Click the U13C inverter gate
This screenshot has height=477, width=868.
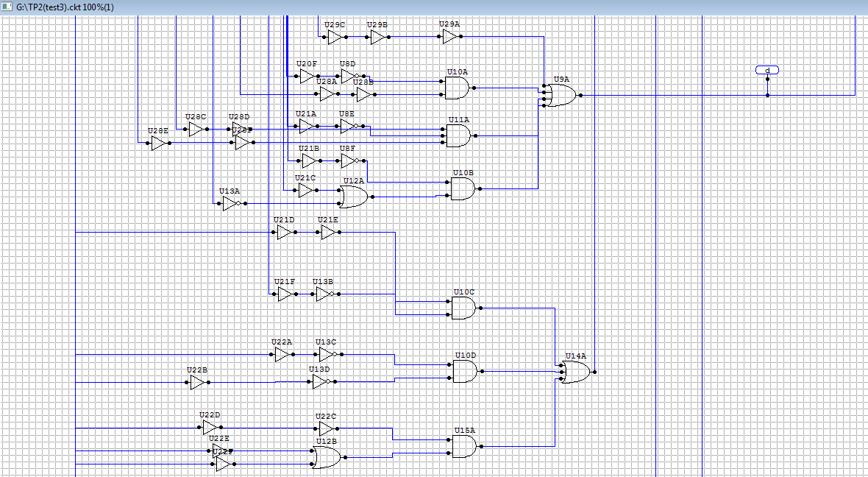(327, 355)
